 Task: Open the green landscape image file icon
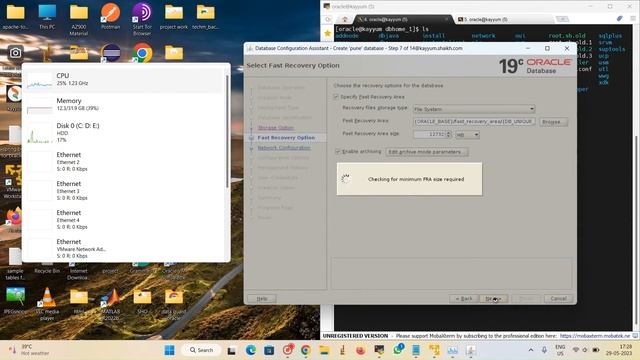tap(16, 301)
